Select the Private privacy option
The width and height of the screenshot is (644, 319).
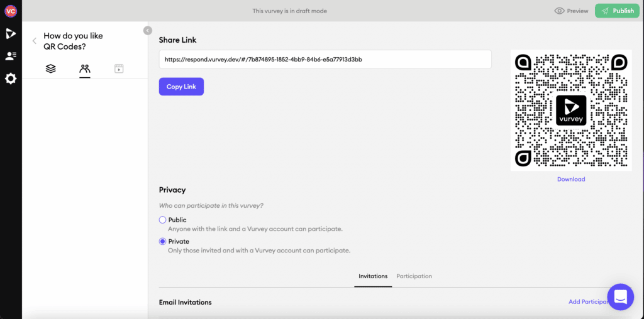tap(163, 242)
